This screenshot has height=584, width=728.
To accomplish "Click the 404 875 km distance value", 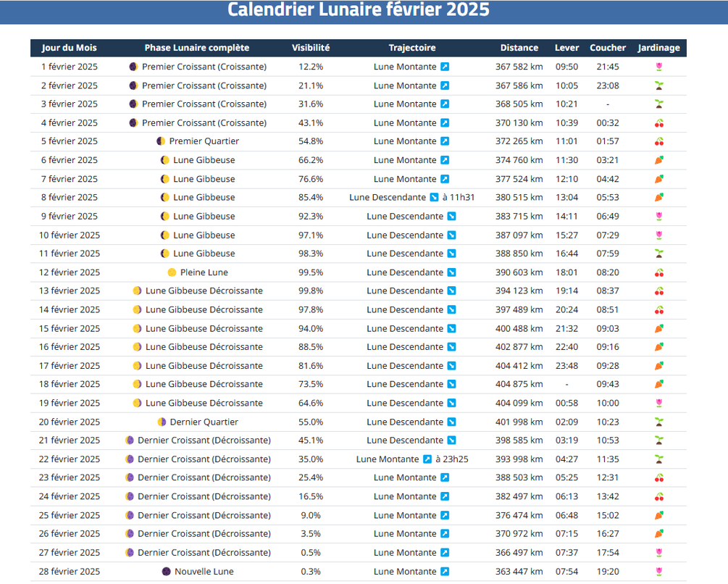I will coord(519,384).
